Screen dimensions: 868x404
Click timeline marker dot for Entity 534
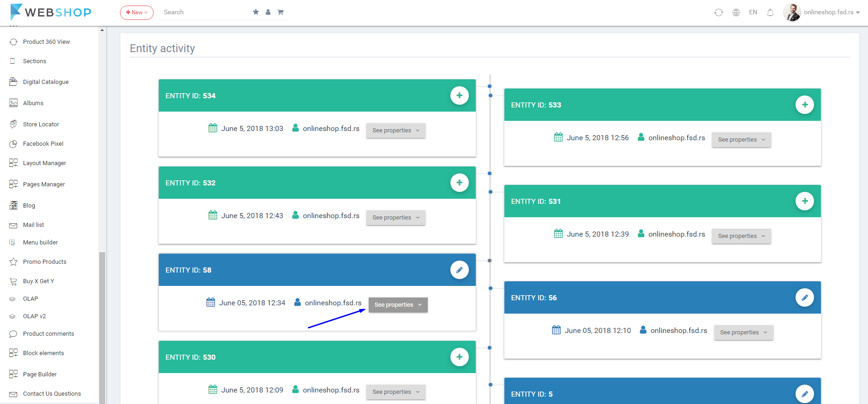490,86
